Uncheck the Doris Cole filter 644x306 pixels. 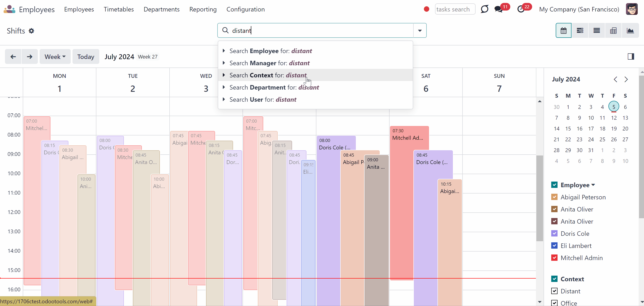tap(554, 233)
